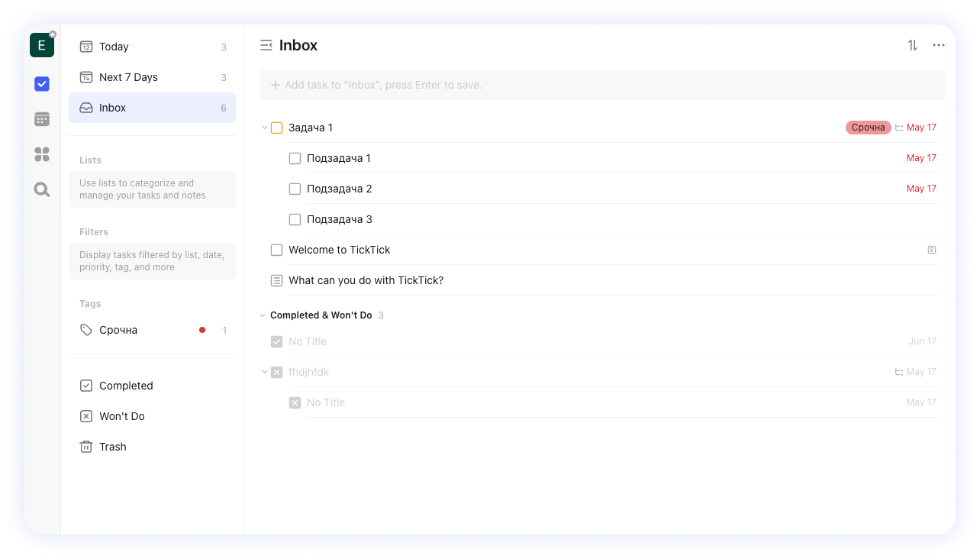Click the search magnifier icon
Screen dimensions: 980x559
[x=42, y=190]
